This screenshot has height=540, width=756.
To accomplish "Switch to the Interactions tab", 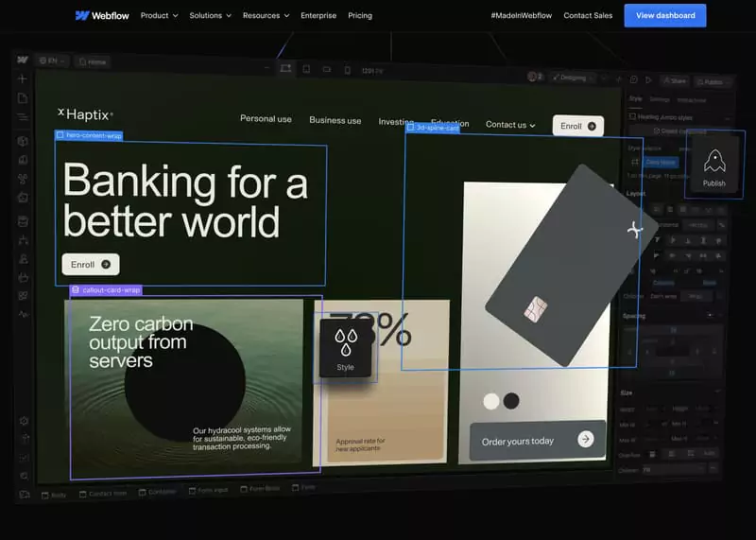I will [692, 100].
